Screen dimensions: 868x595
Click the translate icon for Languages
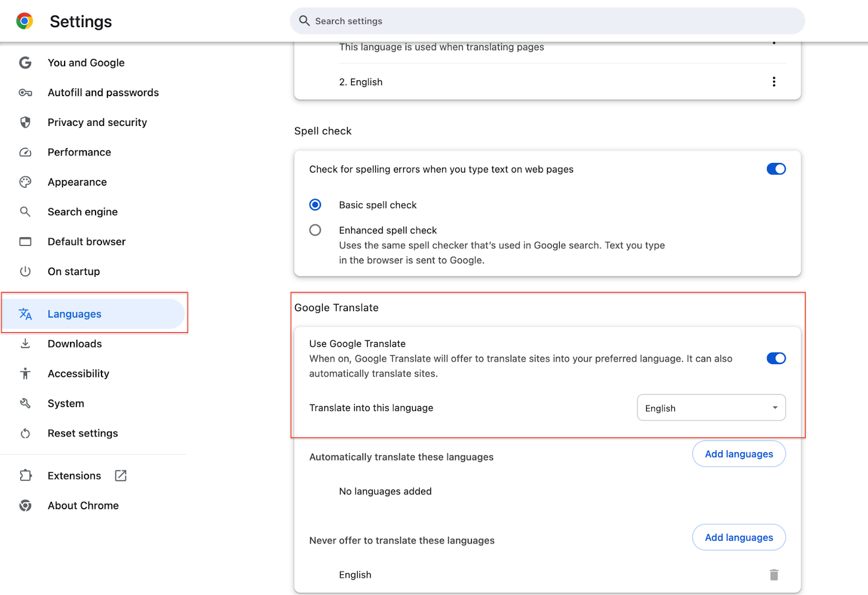tap(25, 314)
